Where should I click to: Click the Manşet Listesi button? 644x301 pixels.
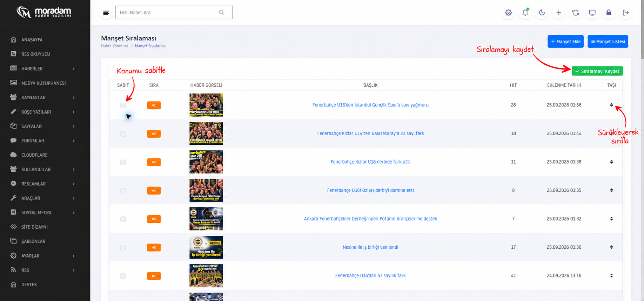pos(608,41)
